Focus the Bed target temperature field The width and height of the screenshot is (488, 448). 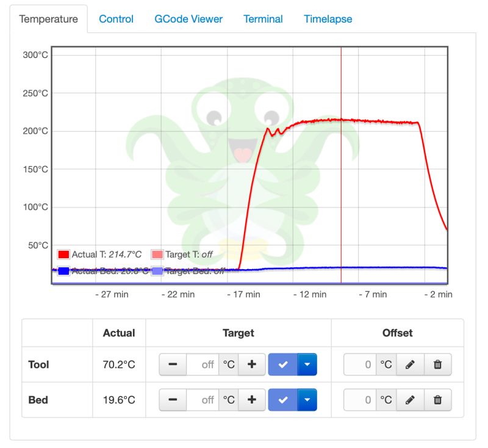[x=203, y=400]
